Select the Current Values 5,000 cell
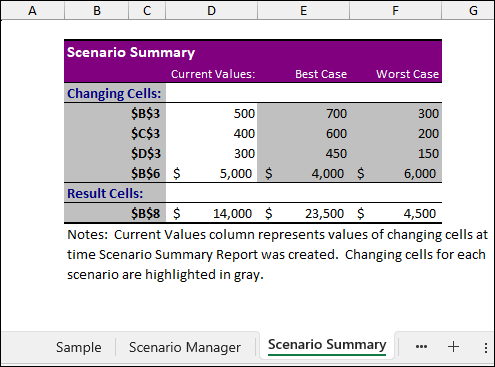Image resolution: width=495 pixels, height=367 pixels. [x=211, y=173]
